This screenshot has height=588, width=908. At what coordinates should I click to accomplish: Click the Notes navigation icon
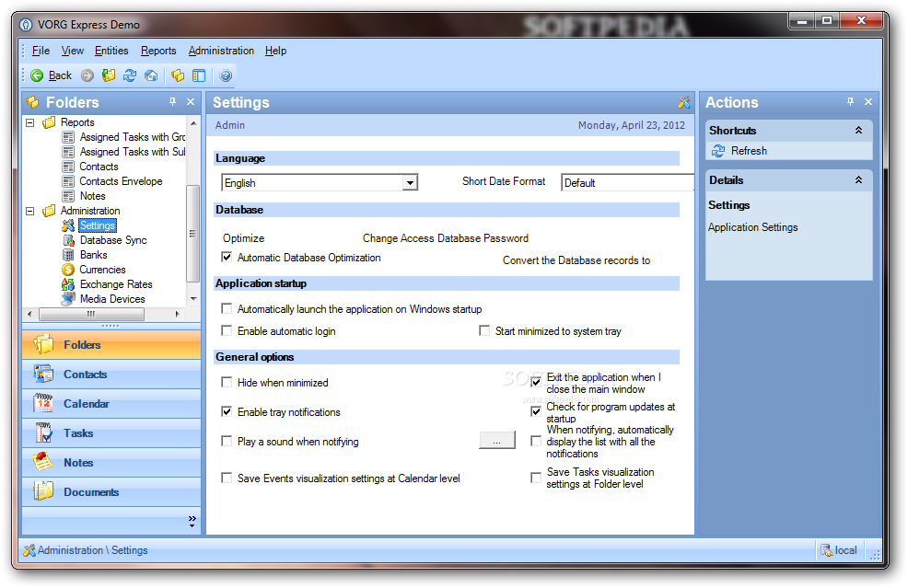click(43, 463)
